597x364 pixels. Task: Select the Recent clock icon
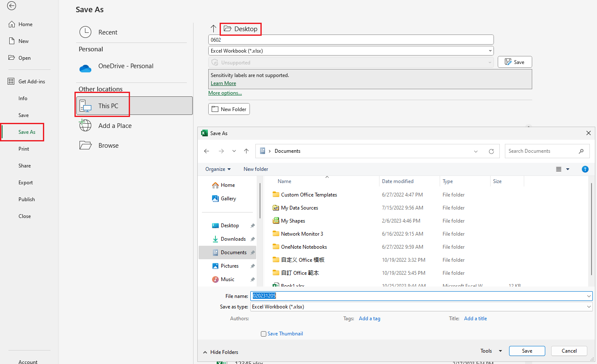(85, 32)
